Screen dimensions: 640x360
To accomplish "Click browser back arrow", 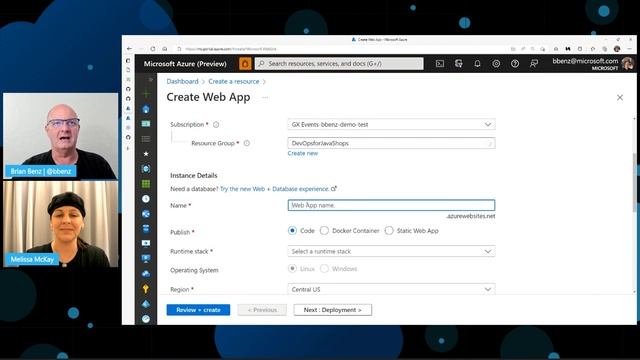I will click(x=129, y=49).
